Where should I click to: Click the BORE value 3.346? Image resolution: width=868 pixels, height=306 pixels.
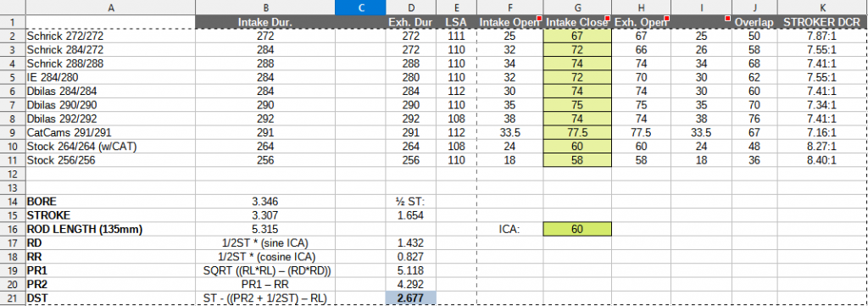tap(264, 202)
